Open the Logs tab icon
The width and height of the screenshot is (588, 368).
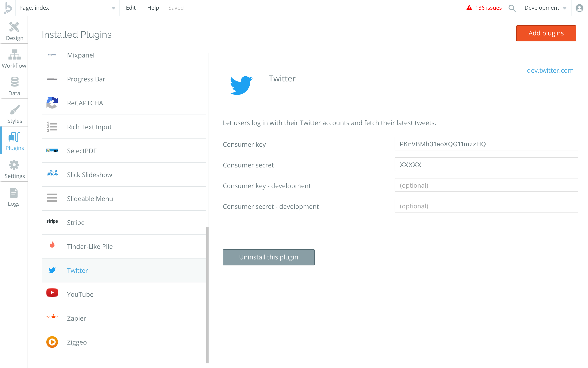14,193
